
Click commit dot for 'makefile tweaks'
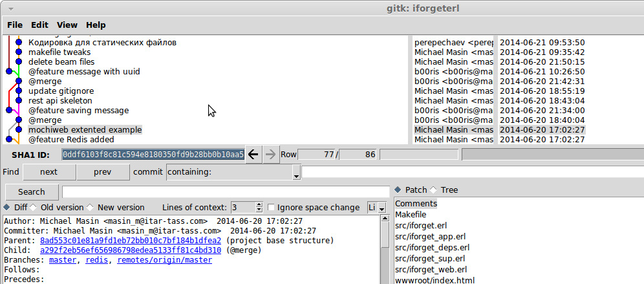19,52
